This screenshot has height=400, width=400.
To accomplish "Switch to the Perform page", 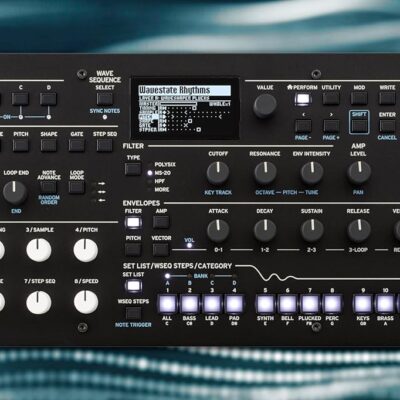I will tap(303, 99).
